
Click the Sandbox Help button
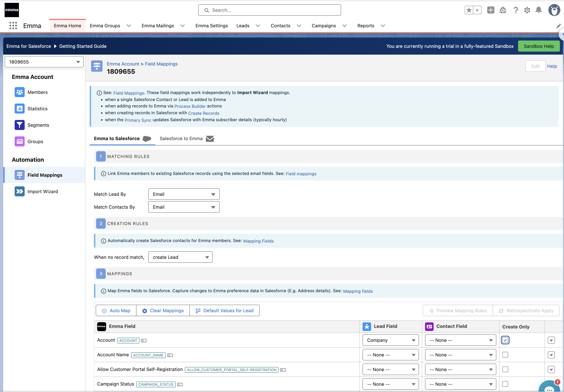pyautogui.click(x=539, y=46)
